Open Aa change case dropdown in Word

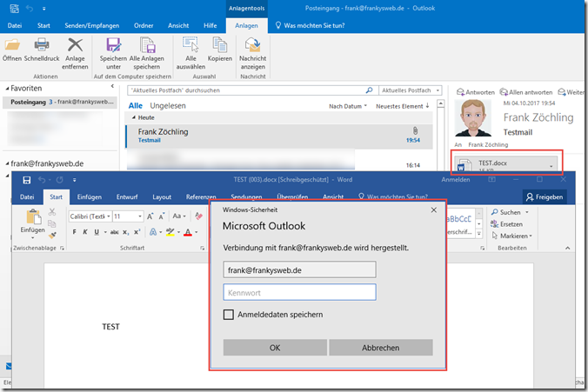(x=179, y=216)
